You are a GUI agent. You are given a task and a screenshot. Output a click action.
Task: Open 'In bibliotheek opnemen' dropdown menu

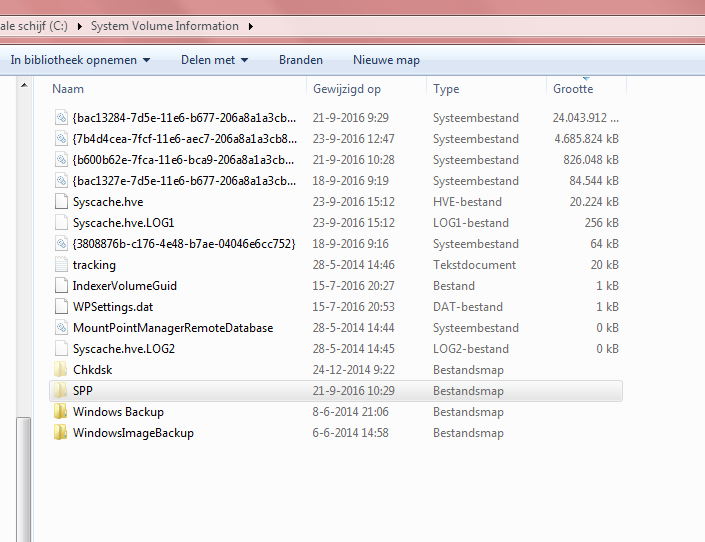click(80, 60)
